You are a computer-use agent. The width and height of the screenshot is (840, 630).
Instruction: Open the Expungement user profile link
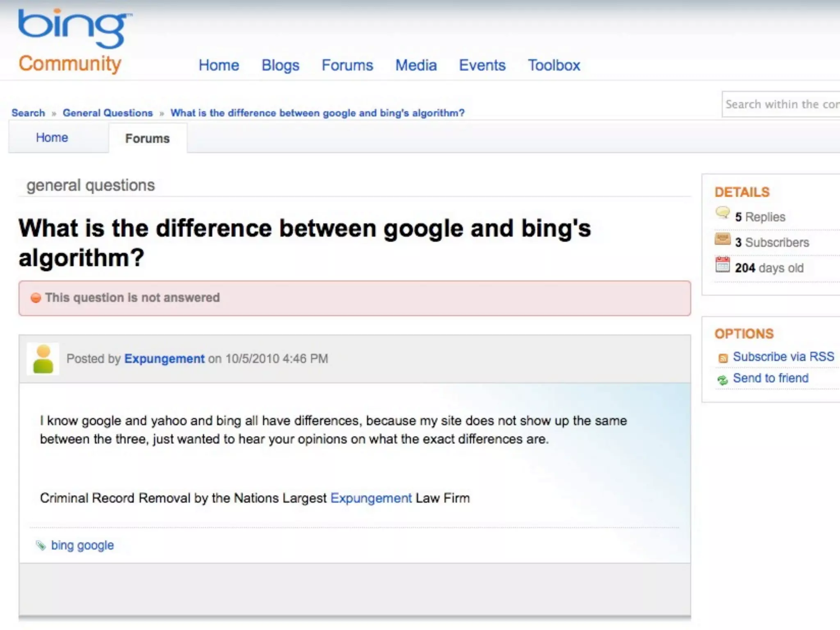pos(164,358)
